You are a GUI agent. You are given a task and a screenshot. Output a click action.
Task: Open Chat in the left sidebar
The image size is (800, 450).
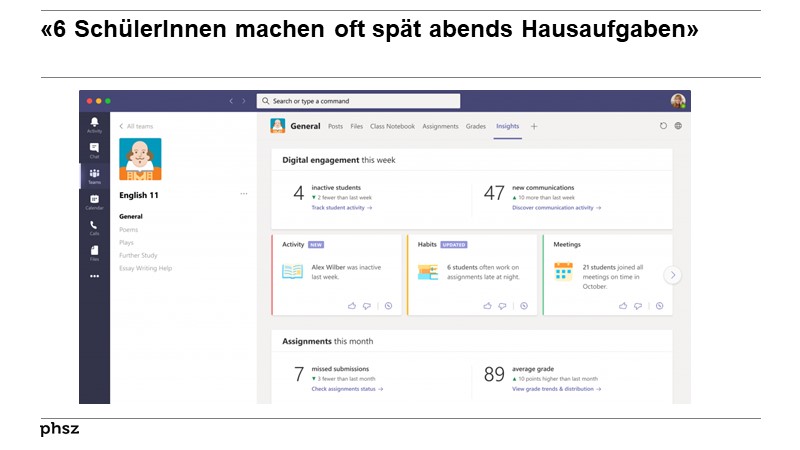[x=94, y=151]
